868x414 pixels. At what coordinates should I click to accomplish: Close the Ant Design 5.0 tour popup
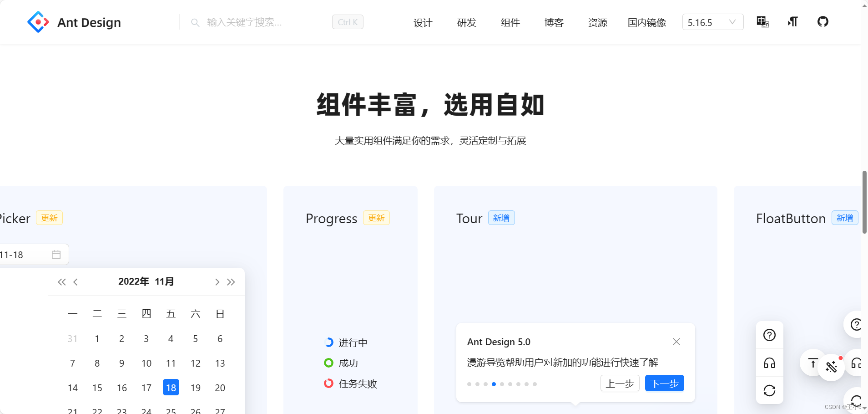tap(676, 342)
